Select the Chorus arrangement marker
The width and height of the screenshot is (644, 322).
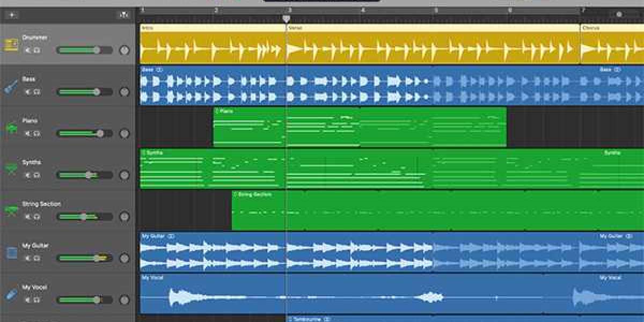pyautogui.click(x=612, y=27)
